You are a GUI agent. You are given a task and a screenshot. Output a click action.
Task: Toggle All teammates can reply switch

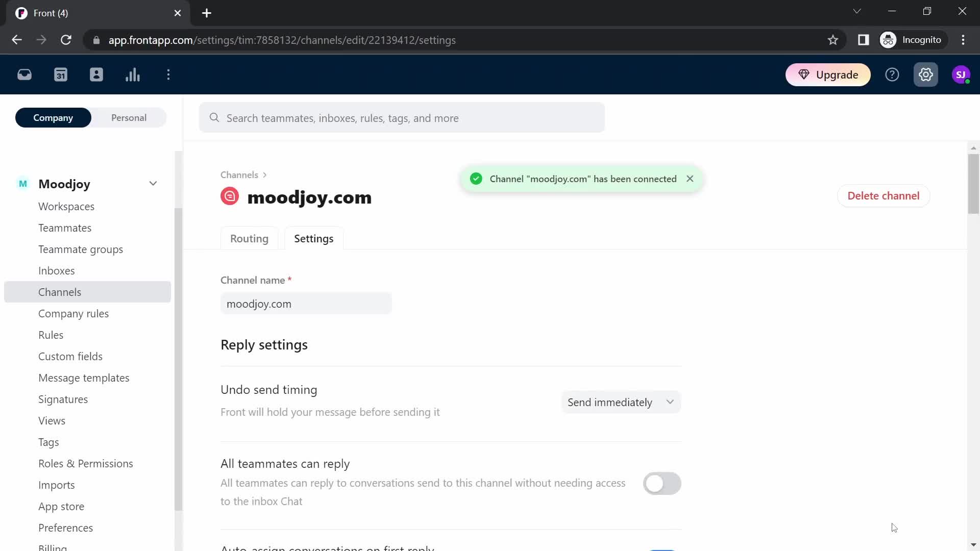[x=661, y=483]
